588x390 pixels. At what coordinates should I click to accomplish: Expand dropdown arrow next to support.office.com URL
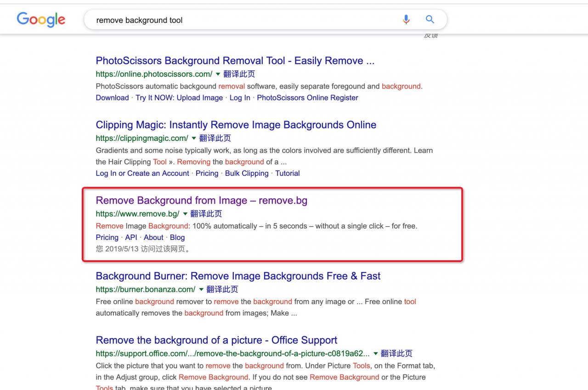coord(375,354)
